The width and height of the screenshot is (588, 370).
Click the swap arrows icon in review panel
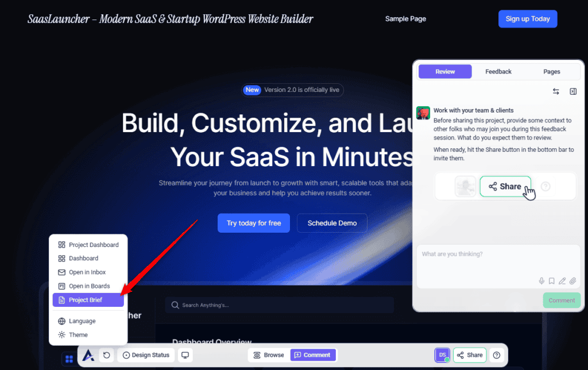pos(556,91)
